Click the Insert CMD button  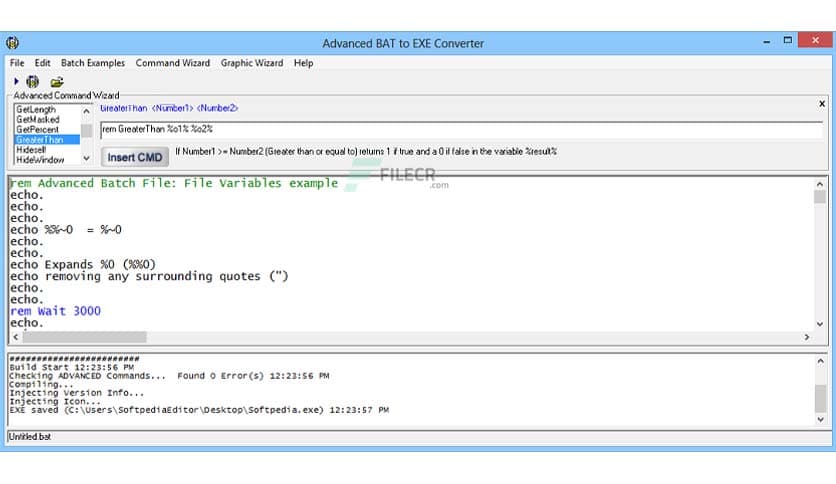click(135, 157)
